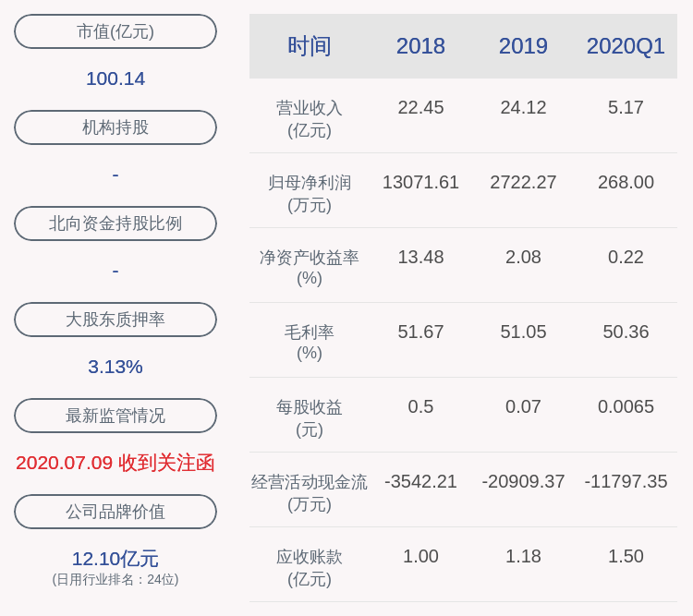Click the cash flow value -11797.35
The width and height of the screenshot is (693, 616).
[x=626, y=482]
